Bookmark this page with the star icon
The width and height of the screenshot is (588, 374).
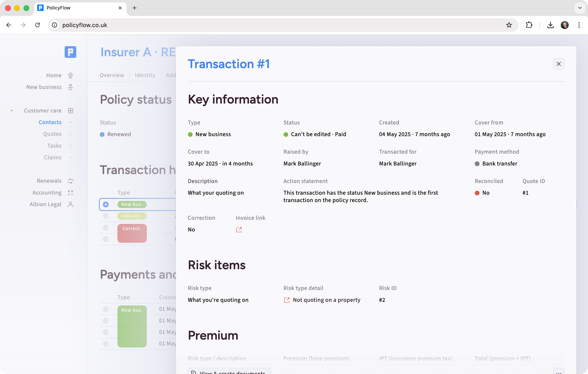[509, 25]
